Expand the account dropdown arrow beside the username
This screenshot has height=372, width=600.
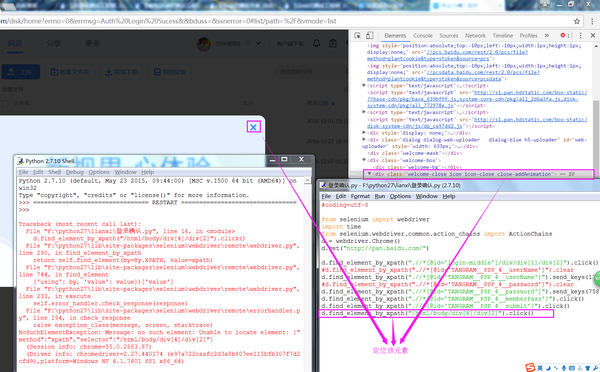pyautogui.click(x=259, y=43)
